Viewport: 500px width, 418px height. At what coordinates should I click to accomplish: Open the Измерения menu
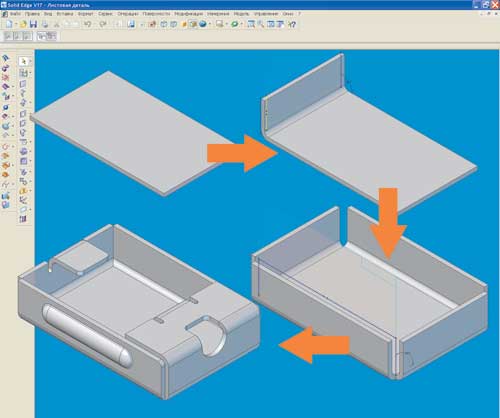(218, 14)
